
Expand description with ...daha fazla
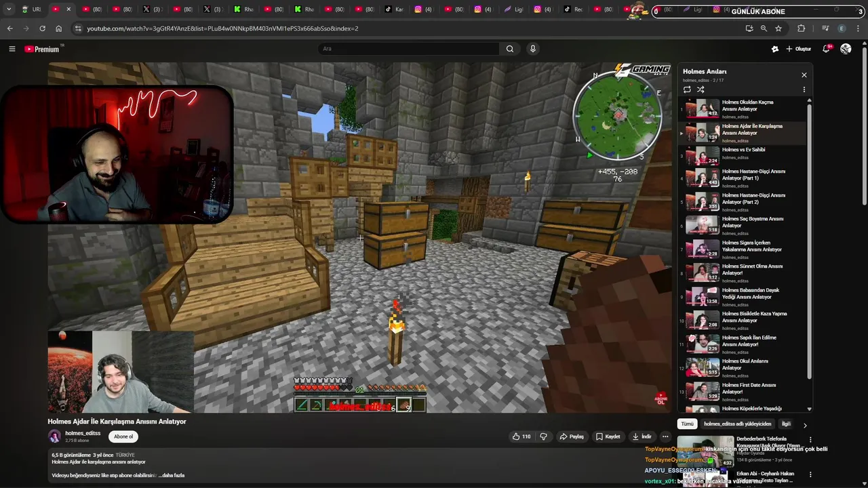coord(172,475)
